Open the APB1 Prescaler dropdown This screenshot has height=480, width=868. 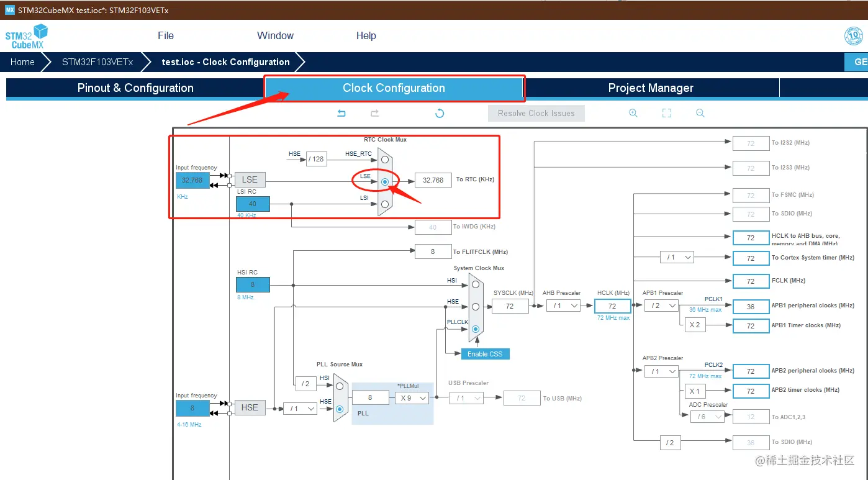pyautogui.click(x=661, y=306)
